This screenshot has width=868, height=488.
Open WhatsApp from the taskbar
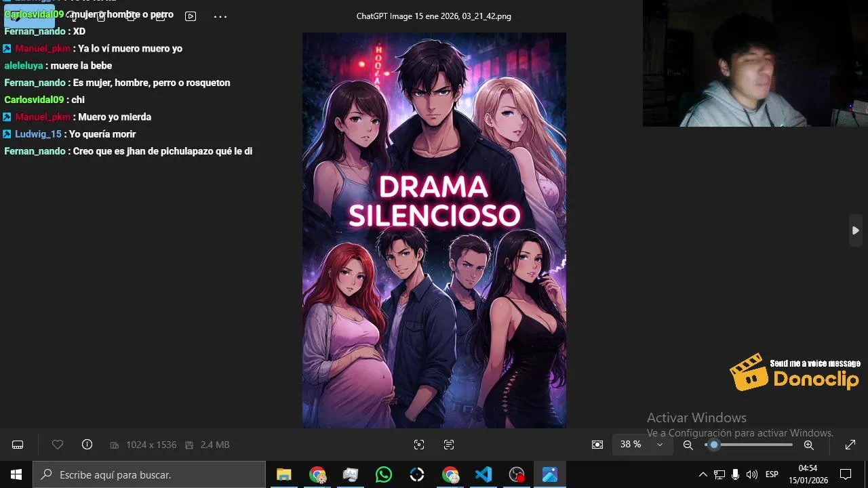384,474
